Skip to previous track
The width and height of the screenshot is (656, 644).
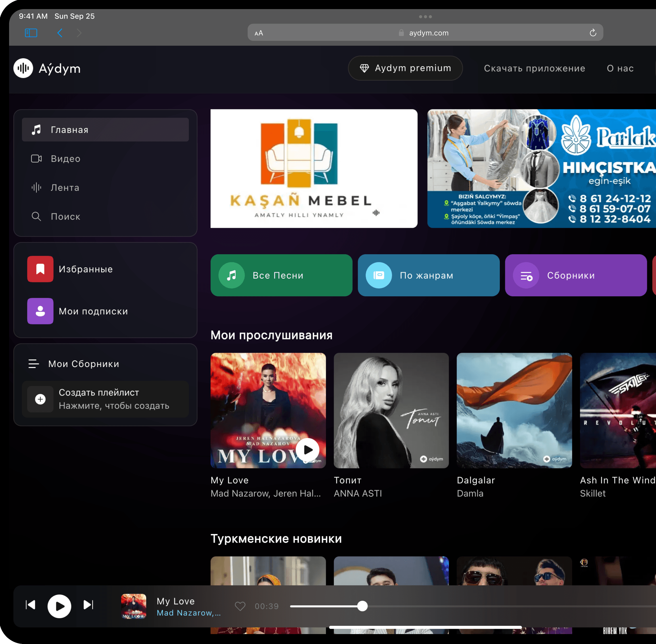coord(30,605)
